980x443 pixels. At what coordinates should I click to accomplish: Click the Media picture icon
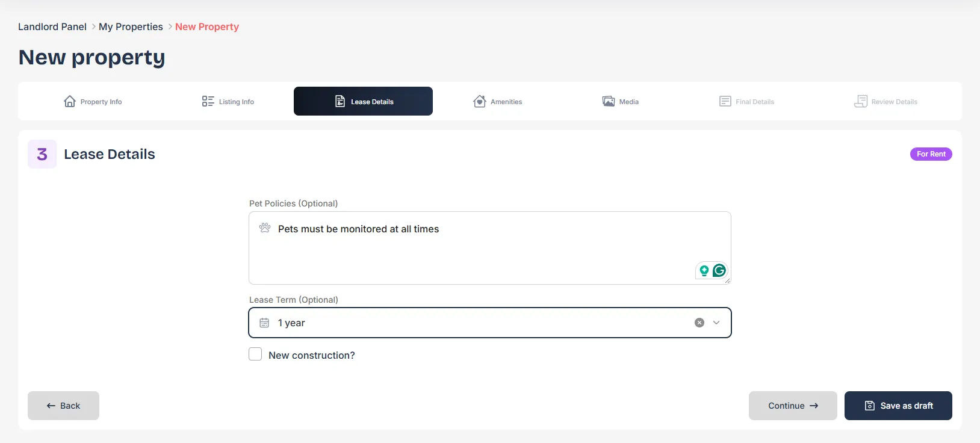pyautogui.click(x=609, y=101)
